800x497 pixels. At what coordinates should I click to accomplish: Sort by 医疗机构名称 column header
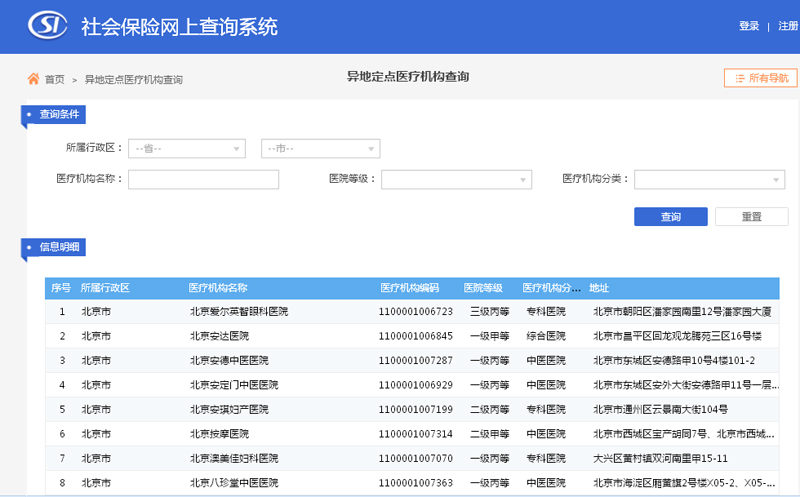click(218, 288)
